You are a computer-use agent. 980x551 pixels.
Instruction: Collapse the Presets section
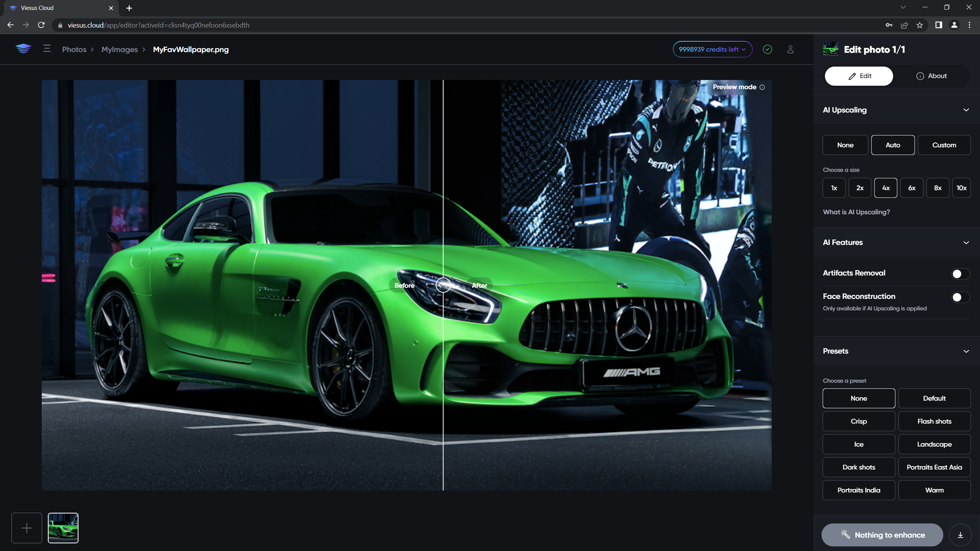click(966, 351)
